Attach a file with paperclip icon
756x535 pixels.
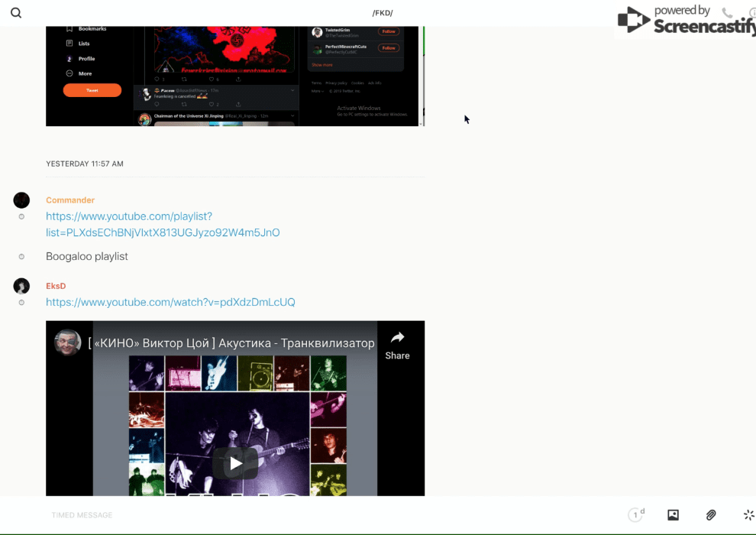[710, 515]
